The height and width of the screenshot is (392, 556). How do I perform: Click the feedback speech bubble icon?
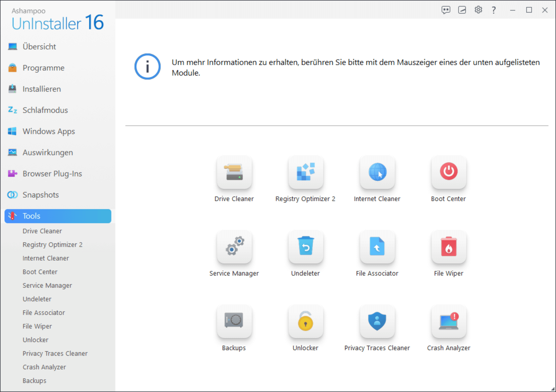pyautogui.click(x=446, y=10)
